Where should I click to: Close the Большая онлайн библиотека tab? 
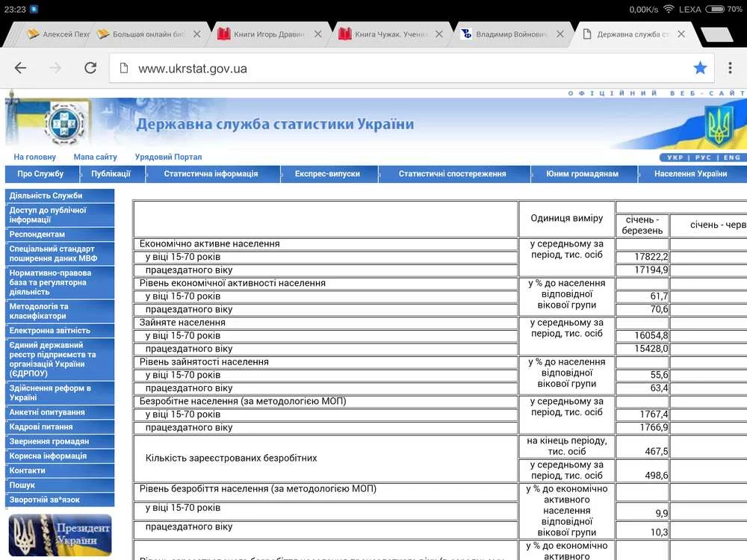(196, 34)
